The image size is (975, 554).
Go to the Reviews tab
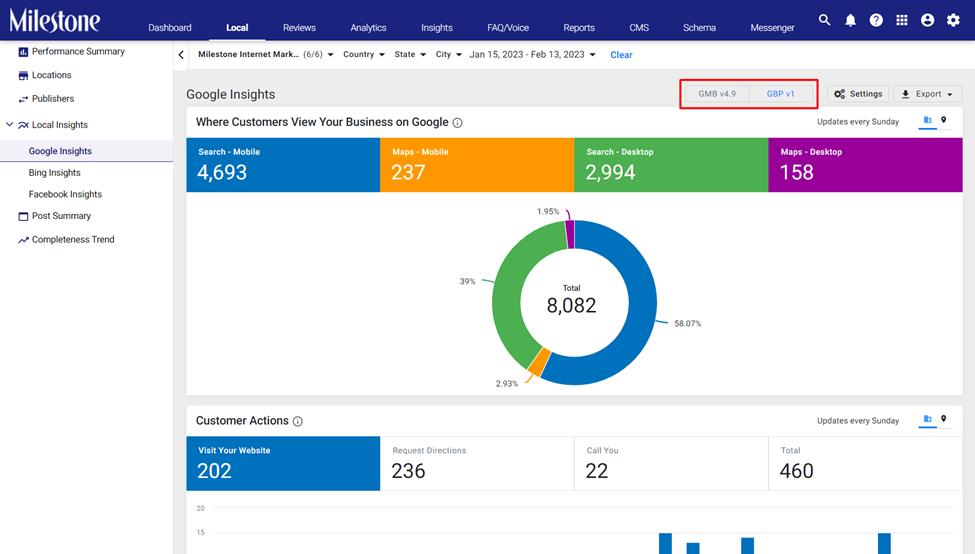tap(299, 27)
